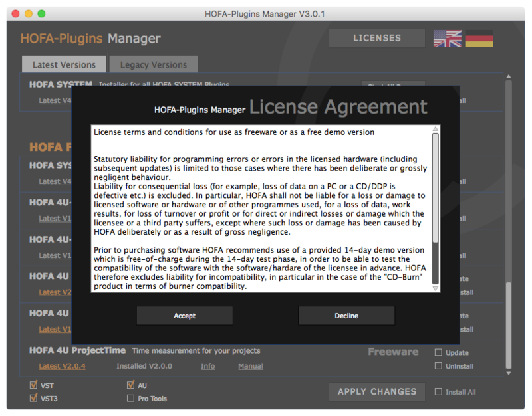
Task: Close the window with red button
Action: [15, 13]
